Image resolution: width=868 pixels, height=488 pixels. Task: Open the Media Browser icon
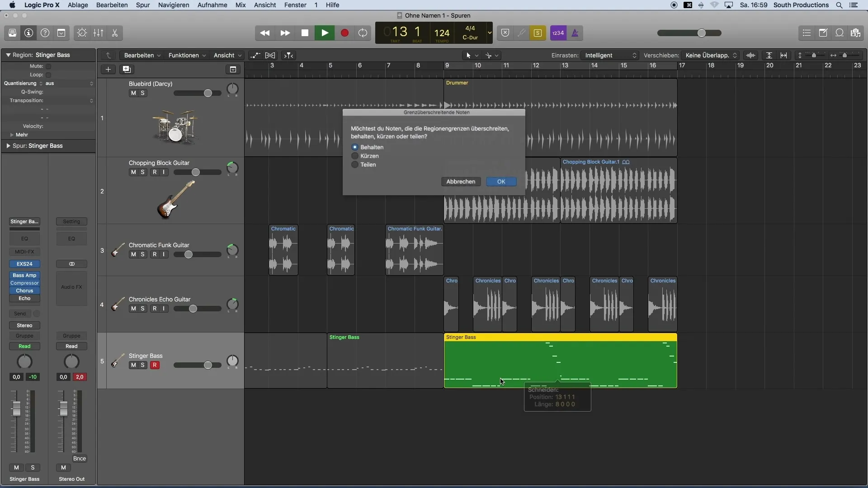coord(855,33)
